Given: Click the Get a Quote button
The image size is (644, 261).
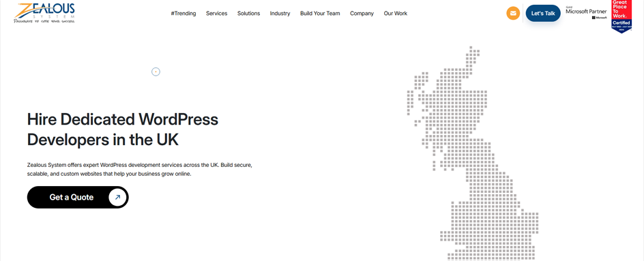Looking at the screenshot, I should [x=78, y=198].
